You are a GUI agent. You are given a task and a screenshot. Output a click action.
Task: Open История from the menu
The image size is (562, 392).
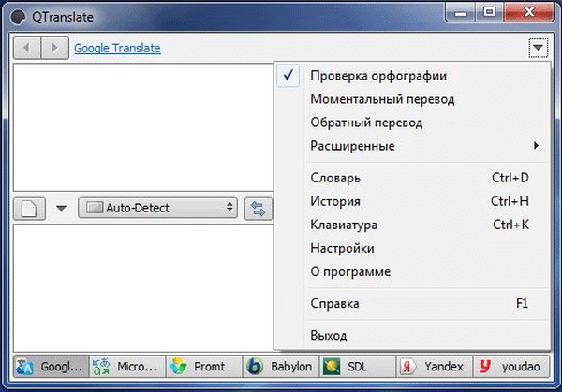coord(412,201)
